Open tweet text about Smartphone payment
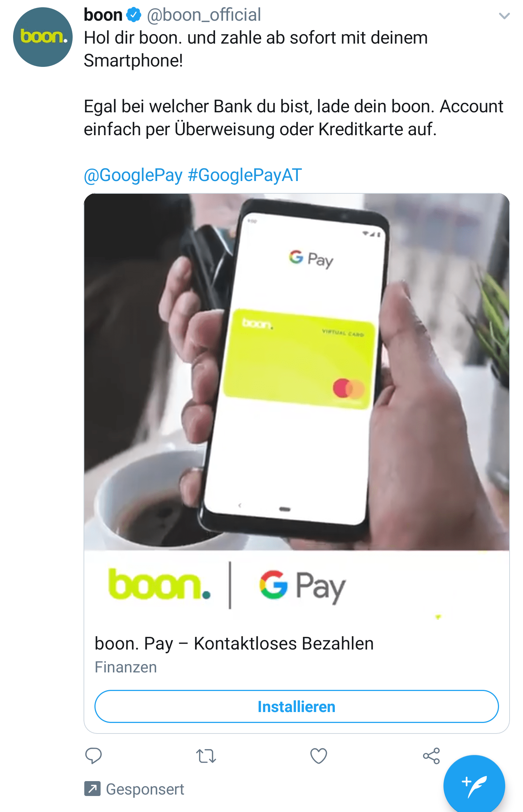The height and width of the screenshot is (812, 523). click(256, 49)
